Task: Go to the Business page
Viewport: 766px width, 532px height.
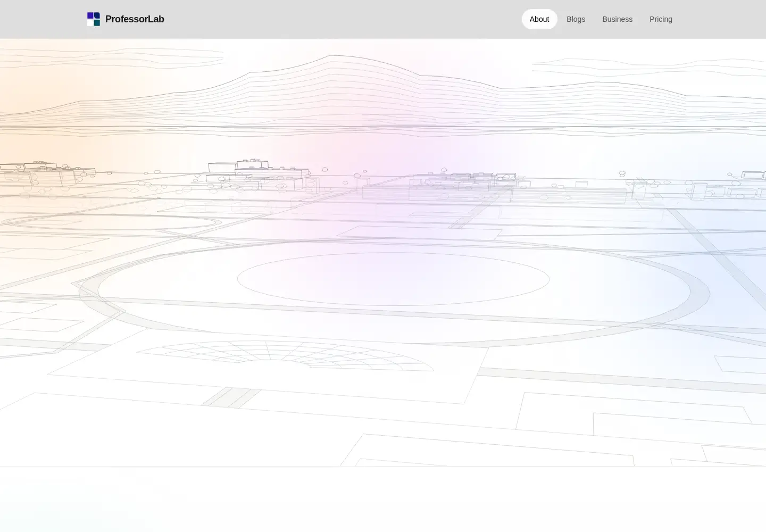Action: [x=618, y=19]
